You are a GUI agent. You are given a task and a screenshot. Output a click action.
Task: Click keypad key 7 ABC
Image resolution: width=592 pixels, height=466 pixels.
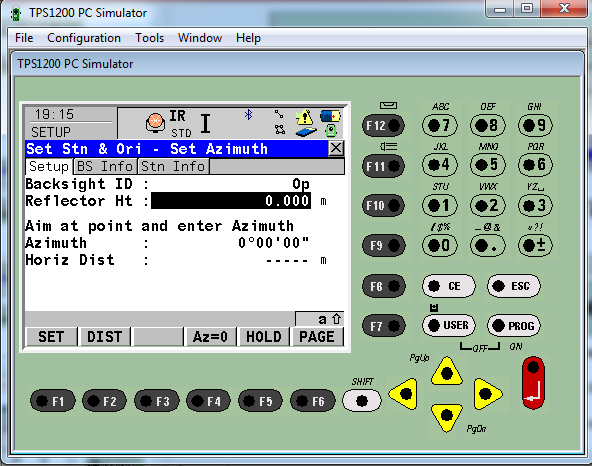coord(440,125)
